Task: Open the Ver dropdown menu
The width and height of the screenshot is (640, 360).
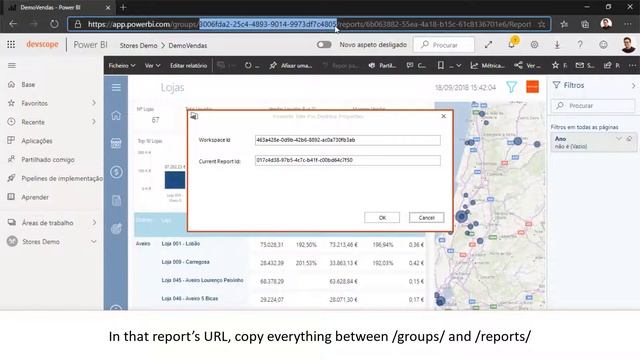Action: pyautogui.click(x=152, y=65)
